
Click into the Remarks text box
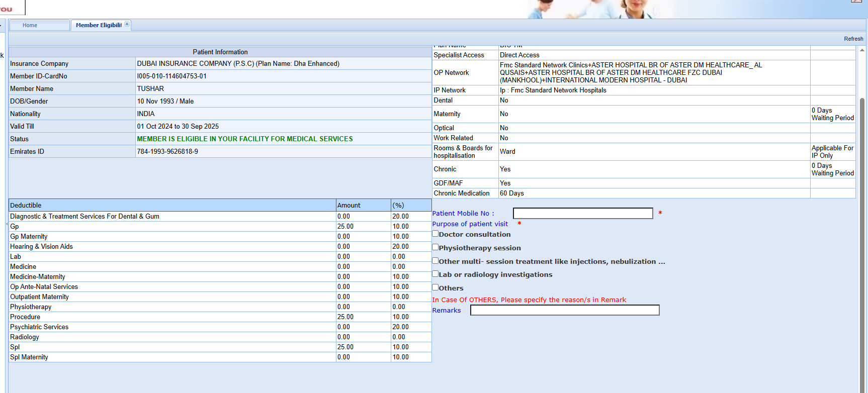click(x=564, y=311)
